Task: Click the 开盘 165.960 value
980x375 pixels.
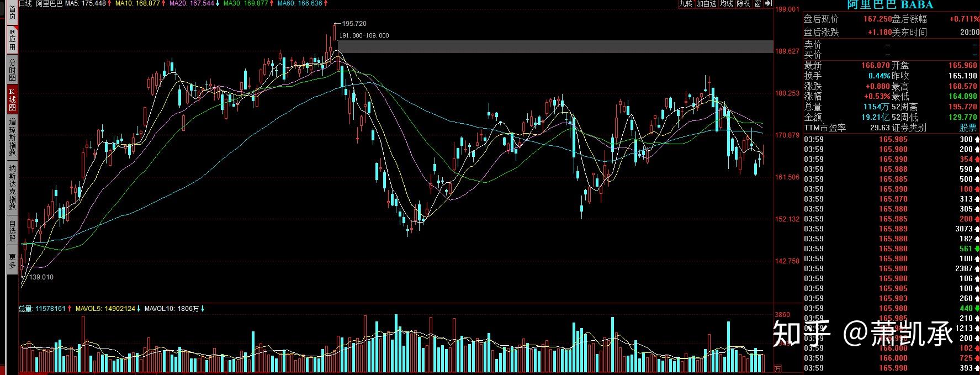Action: tap(963, 66)
